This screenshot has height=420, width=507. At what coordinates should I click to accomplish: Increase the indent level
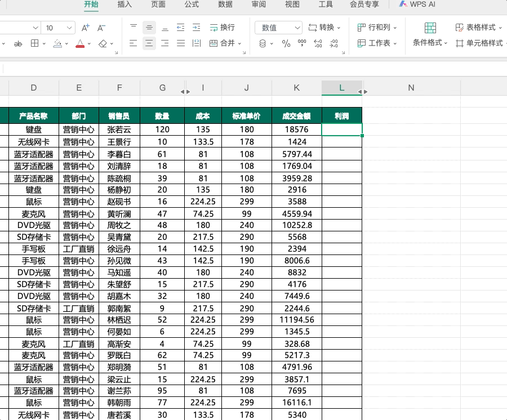point(196,28)
